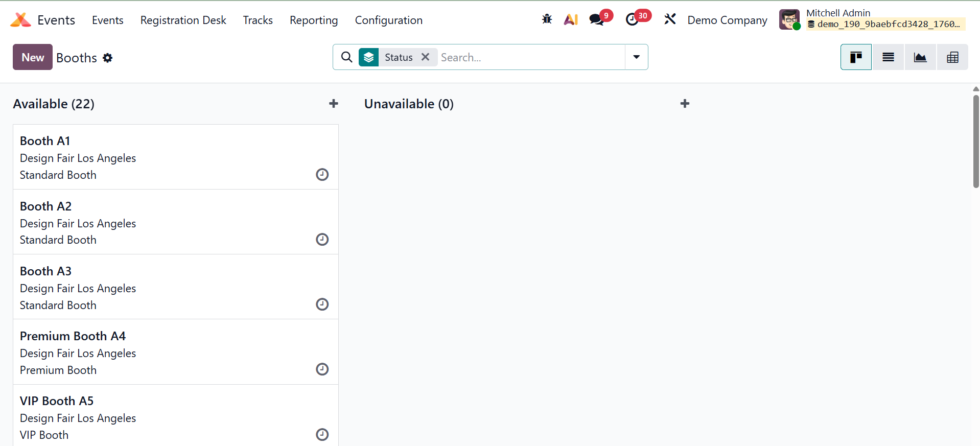Switch to Graph view
Image resolution: width=980 pixels, height=446 pixels.
tap(920, 57)
